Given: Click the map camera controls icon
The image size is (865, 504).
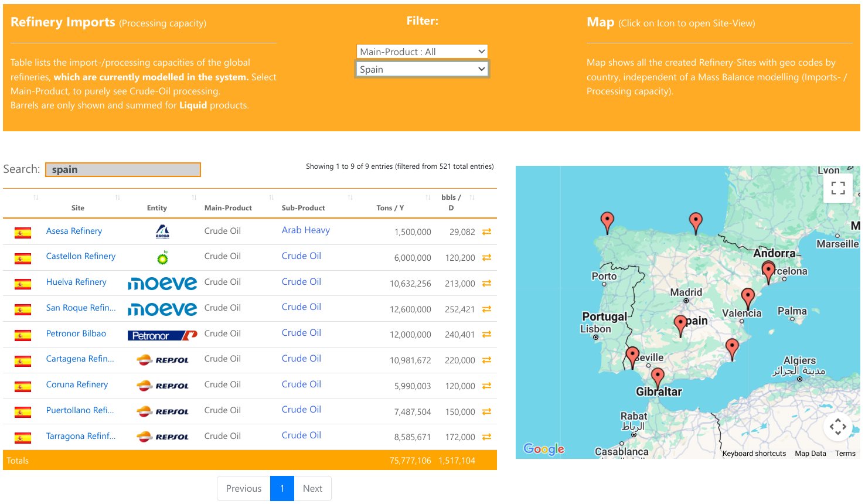Looking at the screenshot, I should (x=837, y=427).
